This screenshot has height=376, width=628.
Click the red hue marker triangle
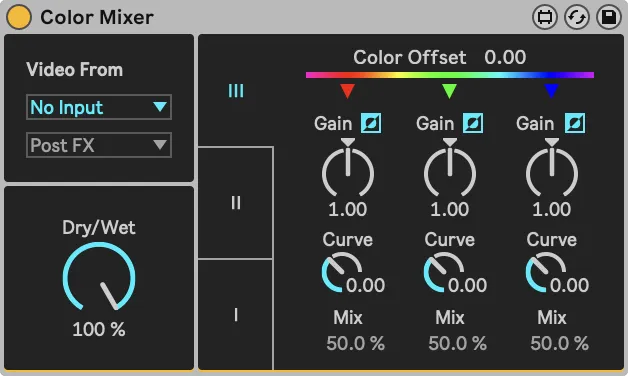click(x=347, y=91)
